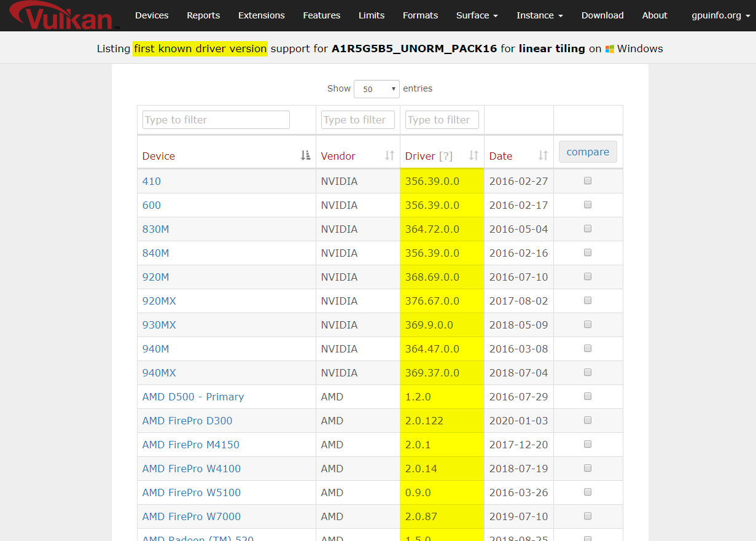
Task: Click the Vendor column header
Action: pyautogui.click(x=358, y=152)
